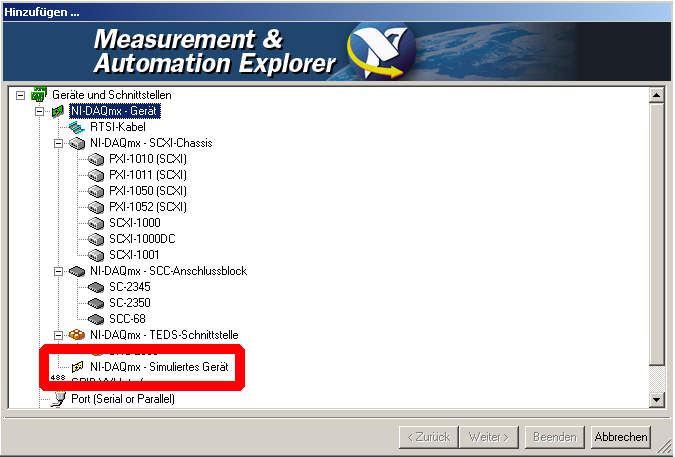Select the highlighted NI-DAQmx - Gerät entry

tap(114, 111)
